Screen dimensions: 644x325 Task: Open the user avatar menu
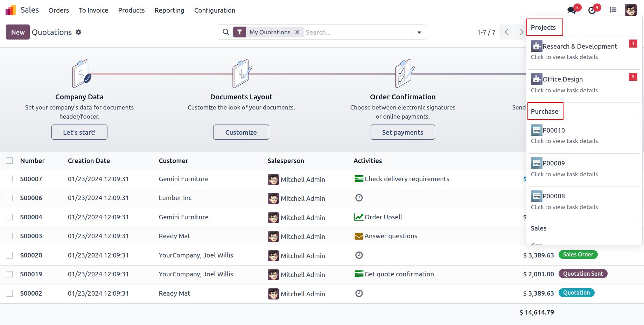(630, 10)
